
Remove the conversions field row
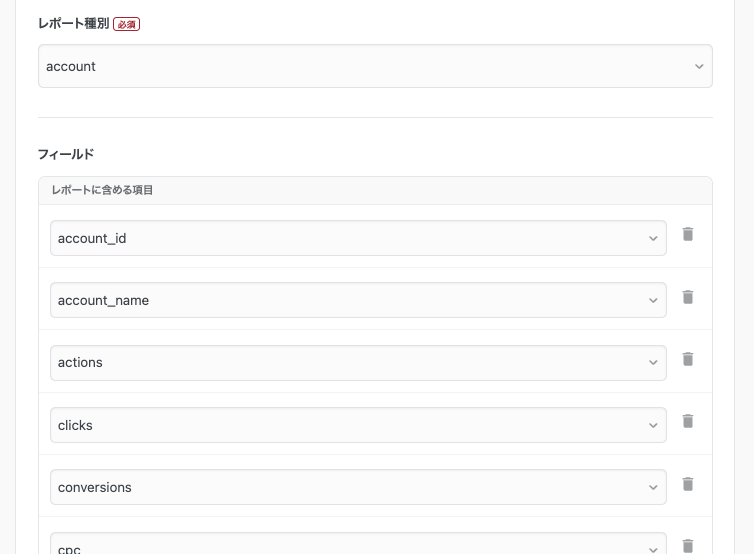(x=688, y=484)
